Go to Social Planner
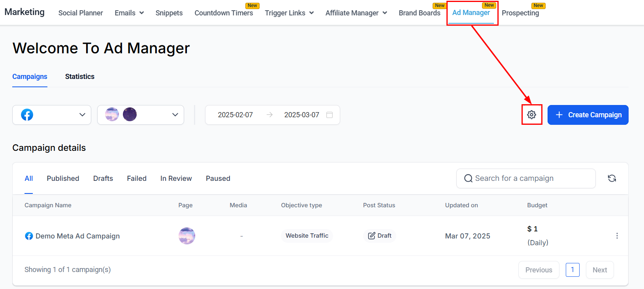 81,13
